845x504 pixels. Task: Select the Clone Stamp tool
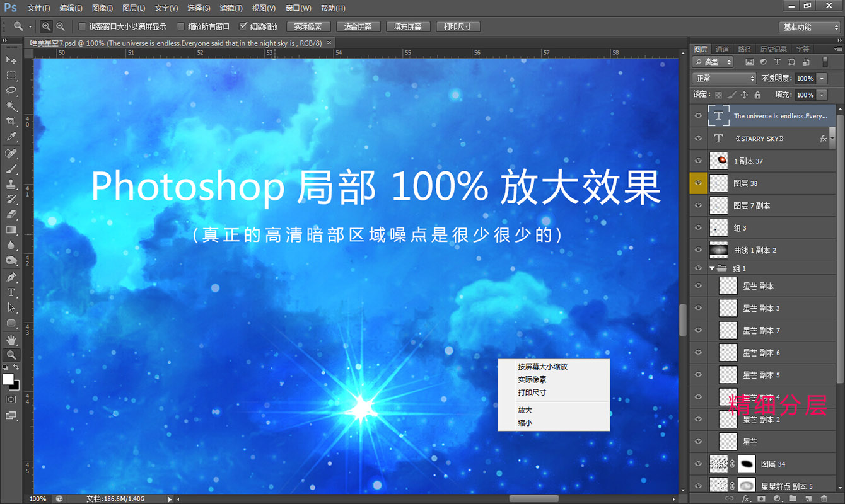11,184
